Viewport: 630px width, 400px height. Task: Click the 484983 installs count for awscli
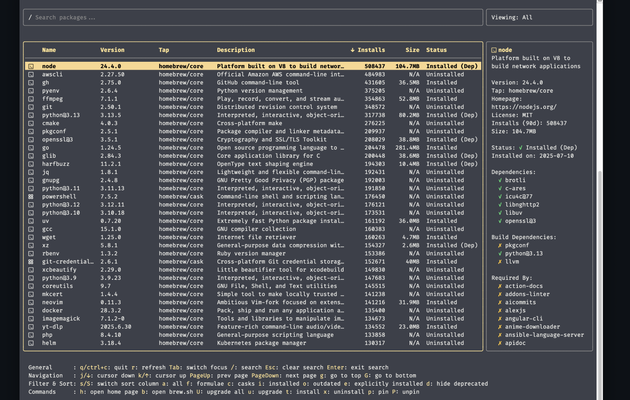374,74
